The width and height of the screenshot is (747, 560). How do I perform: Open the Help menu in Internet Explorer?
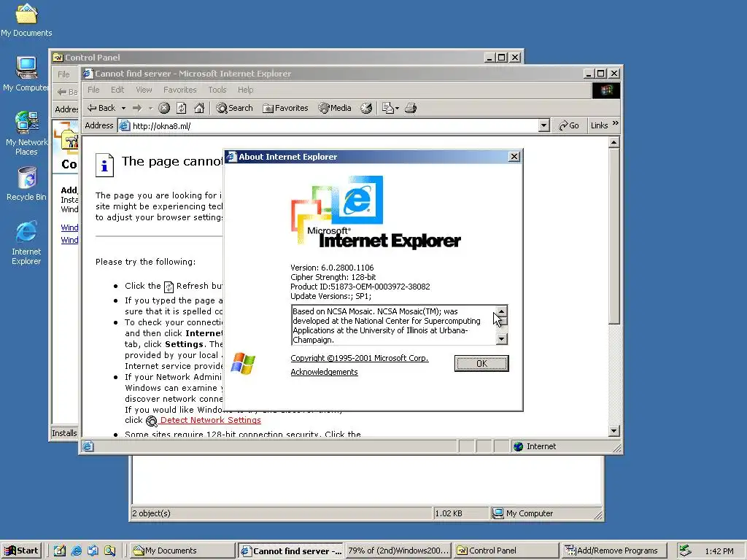pyautogui.click(x=245, y=90)
